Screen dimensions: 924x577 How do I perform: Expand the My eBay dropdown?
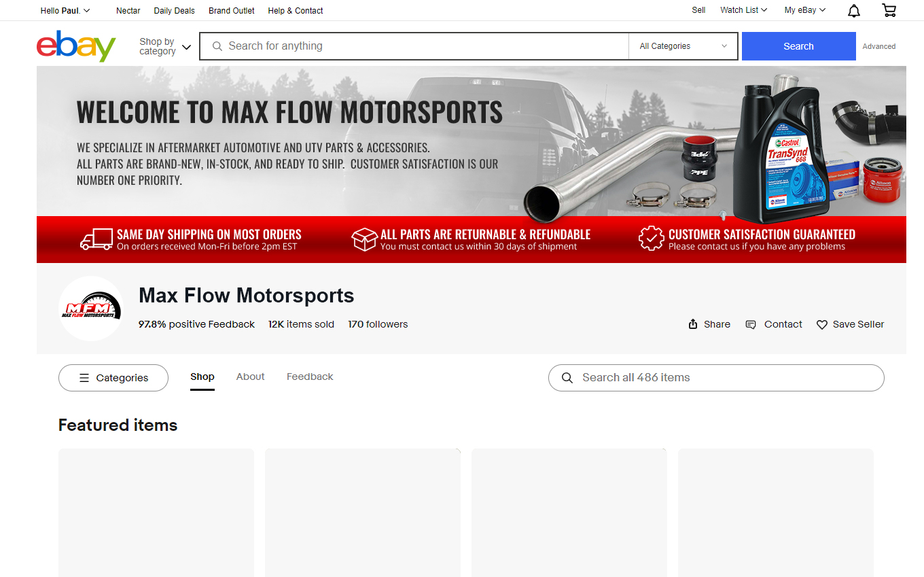(805, 10)
